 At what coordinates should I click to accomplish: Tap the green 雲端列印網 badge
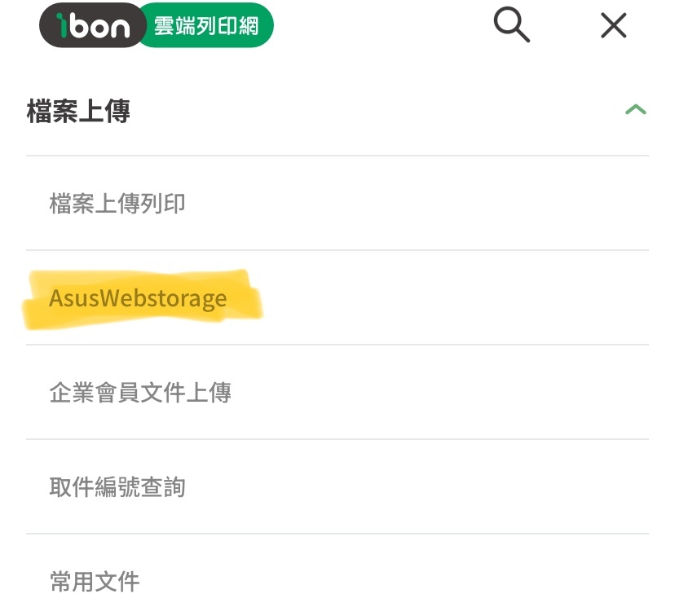206,25
